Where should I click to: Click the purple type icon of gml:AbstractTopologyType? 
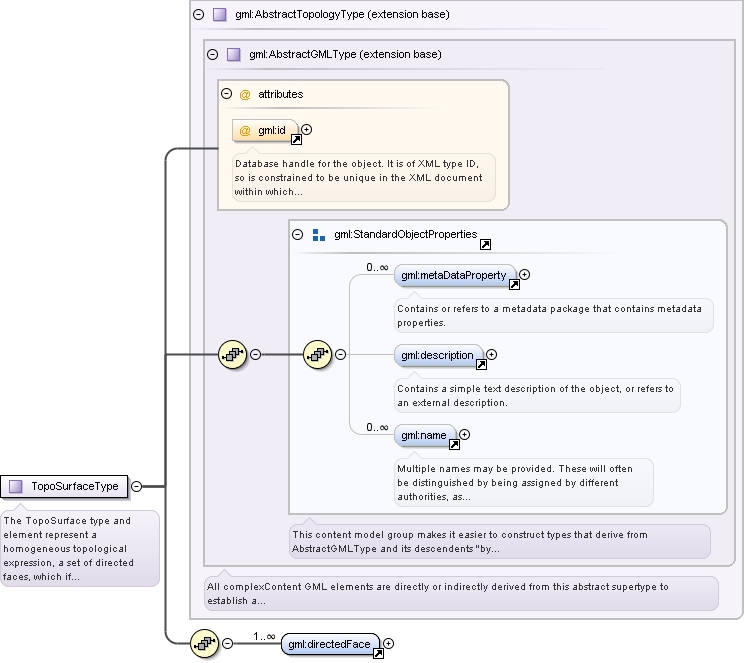(x=220, y=14)
